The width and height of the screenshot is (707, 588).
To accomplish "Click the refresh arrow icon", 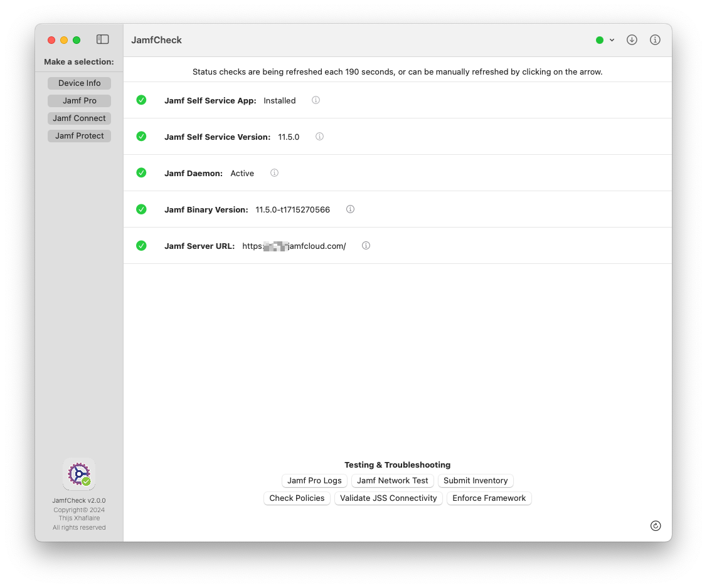I will pyautogui.click(x=655, y=525).
